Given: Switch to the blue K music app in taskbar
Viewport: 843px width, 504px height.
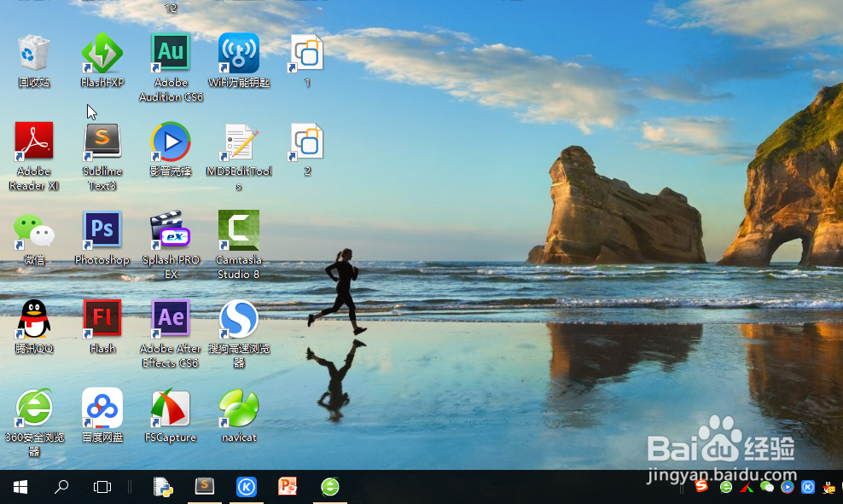Looking at the screenshot, I should pyautogui.click(x=247, y=487).
